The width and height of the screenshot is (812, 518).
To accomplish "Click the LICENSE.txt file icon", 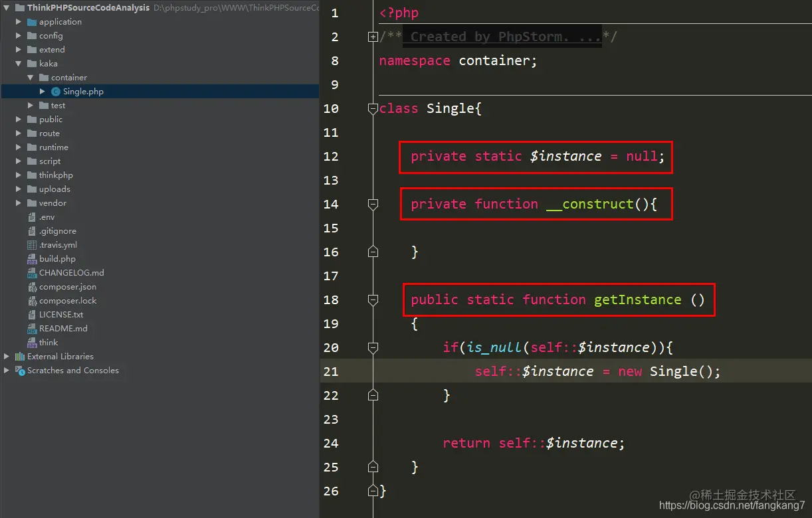I will 32,315.
